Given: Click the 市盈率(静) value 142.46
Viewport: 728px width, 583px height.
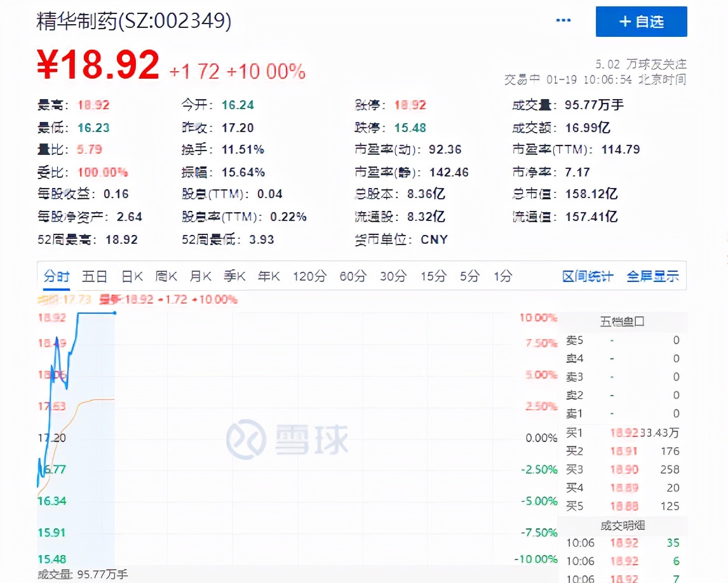Looking at the screenshot, I should tap(449, 172).
